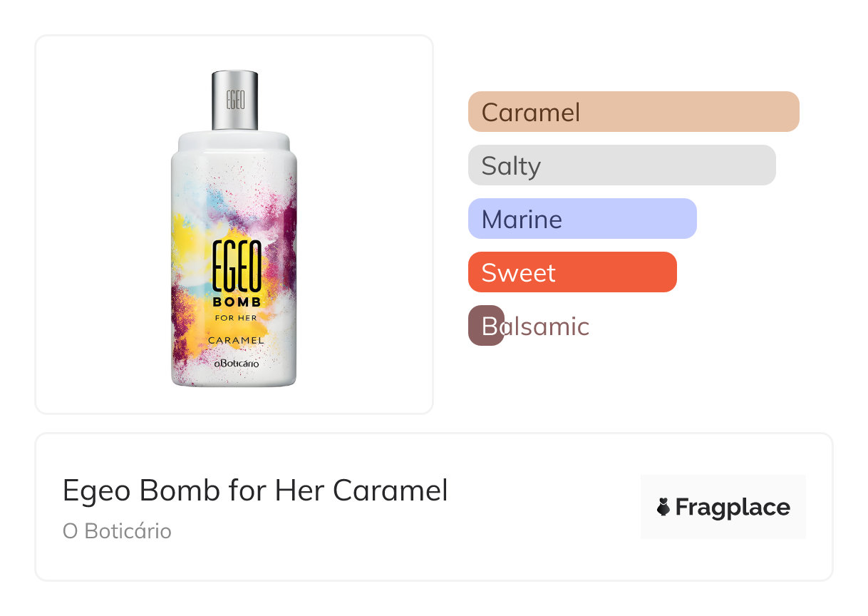Click the Fragplace wordmark text
Viewport: 868px width, 616px height.
(x=733, y=507)
